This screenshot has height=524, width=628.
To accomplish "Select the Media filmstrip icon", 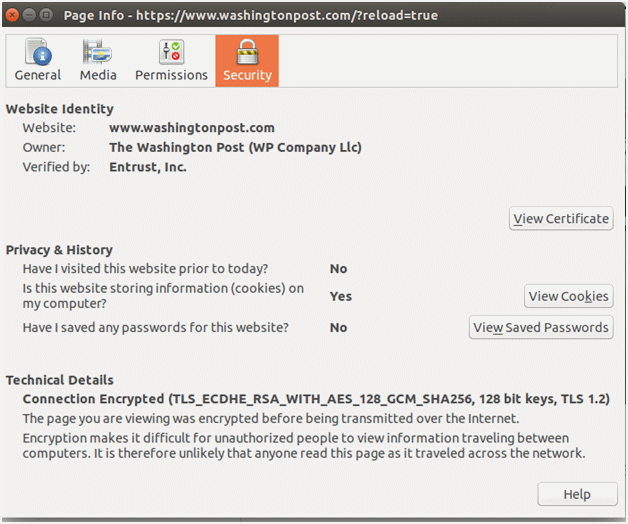I will click(97, 52).
